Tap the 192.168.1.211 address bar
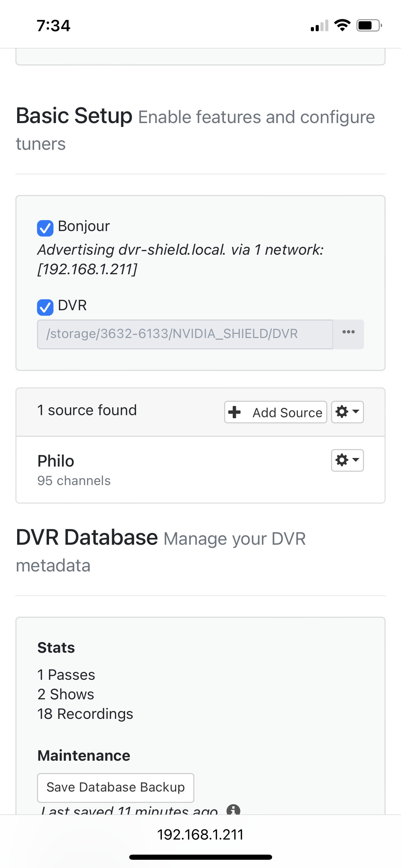401x868 pixels. click(200, 835)
